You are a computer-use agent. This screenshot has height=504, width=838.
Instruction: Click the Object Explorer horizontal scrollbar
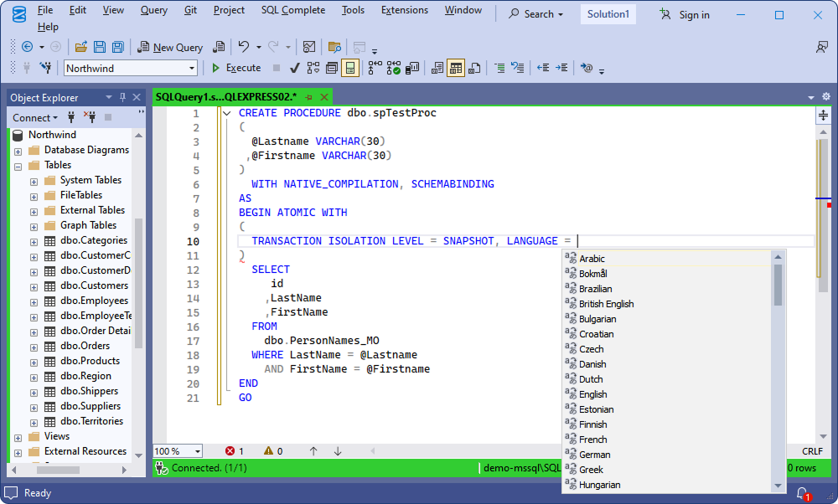tap(59, 470)
